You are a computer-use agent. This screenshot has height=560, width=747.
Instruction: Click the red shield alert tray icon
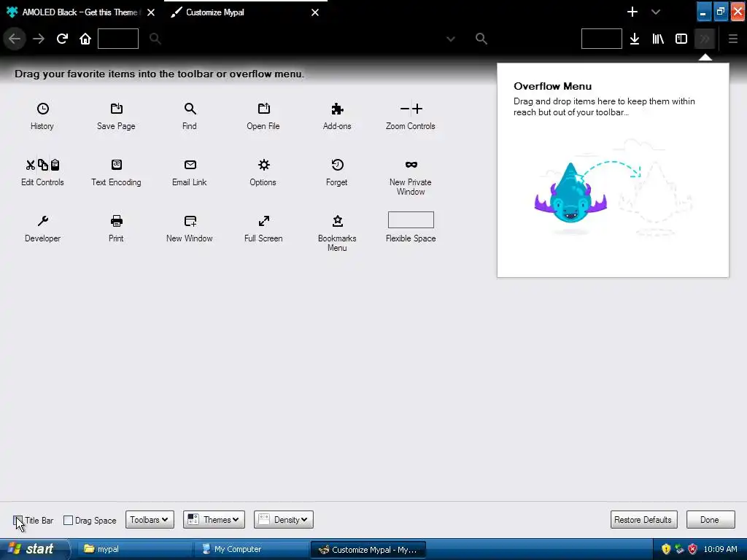tap(693, 549)
